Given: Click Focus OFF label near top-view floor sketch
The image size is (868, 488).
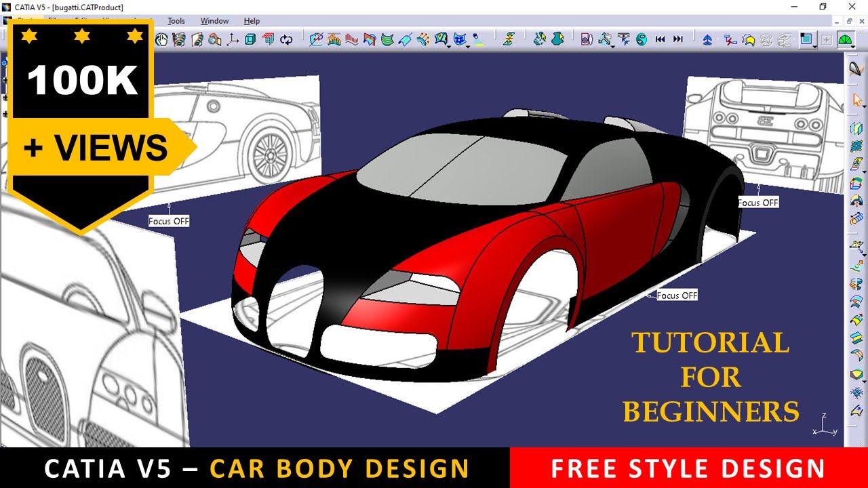Looking at the screenshot, I should [677, 296].
